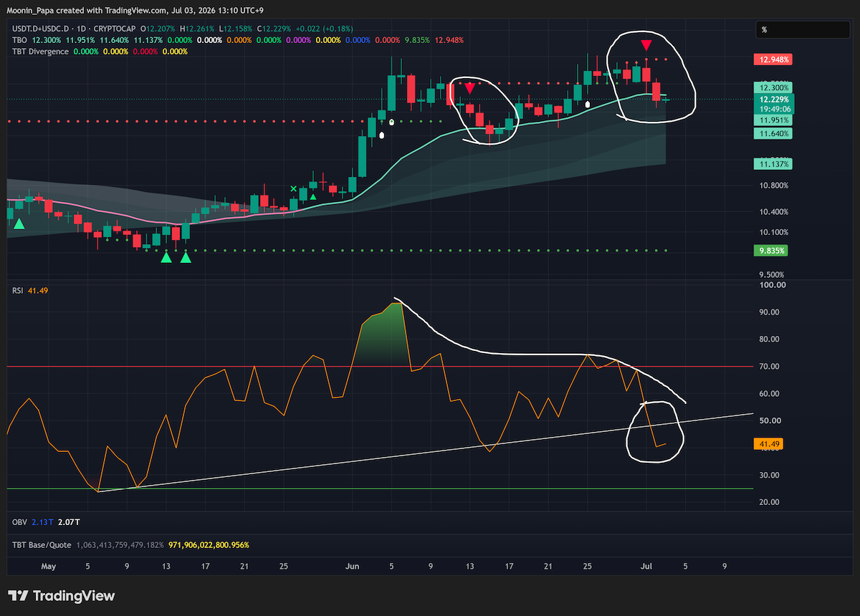Click the red down-triangle above the July candle
Viewport: 860px width, 616px height.
pyautogui.click(x=646, y=44)
